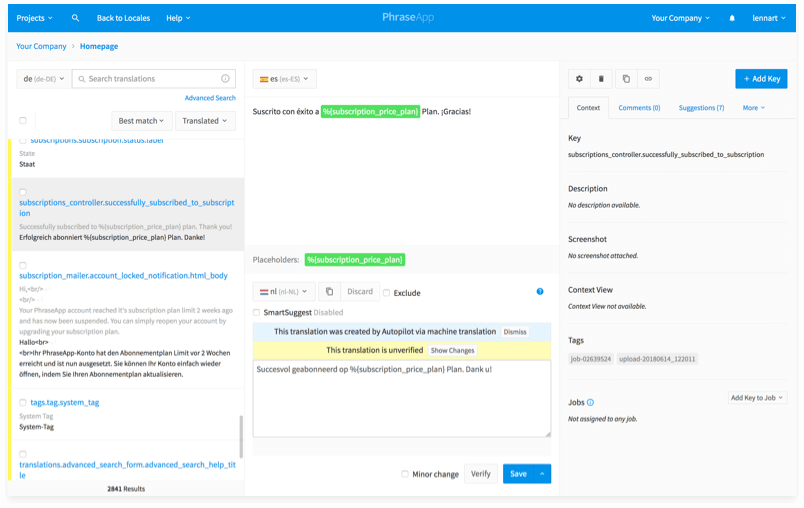Click the green placeholder in Spanish text
Image resolution: width=804 pixels, height=508 pixels.
pos(370,111)
